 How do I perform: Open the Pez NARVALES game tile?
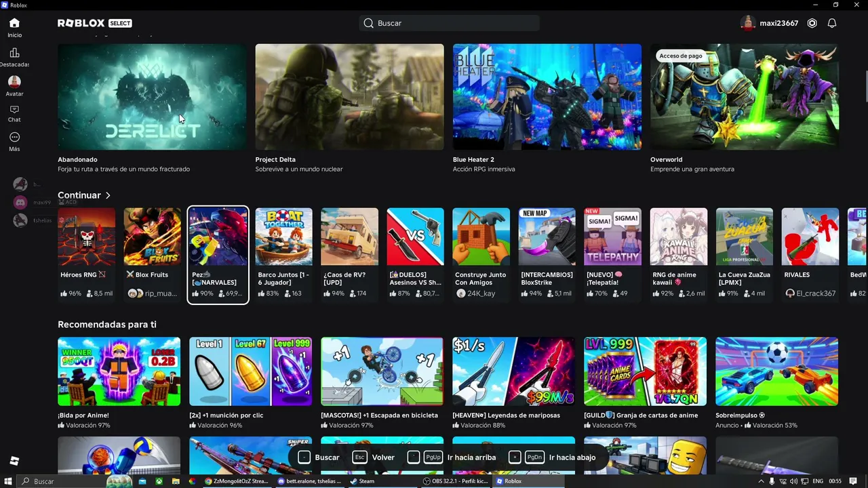coord(218,255)
